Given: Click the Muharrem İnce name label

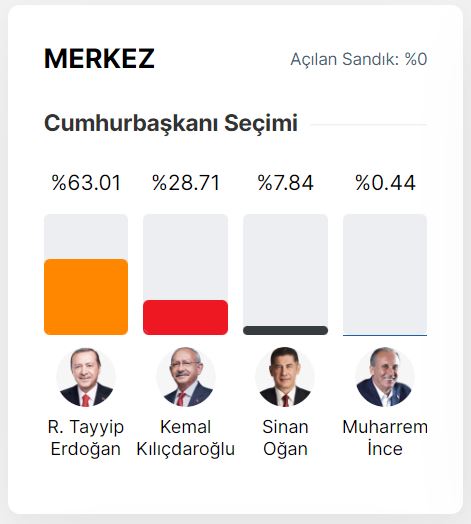Looking at the screenshot, I should coord(385,438).
